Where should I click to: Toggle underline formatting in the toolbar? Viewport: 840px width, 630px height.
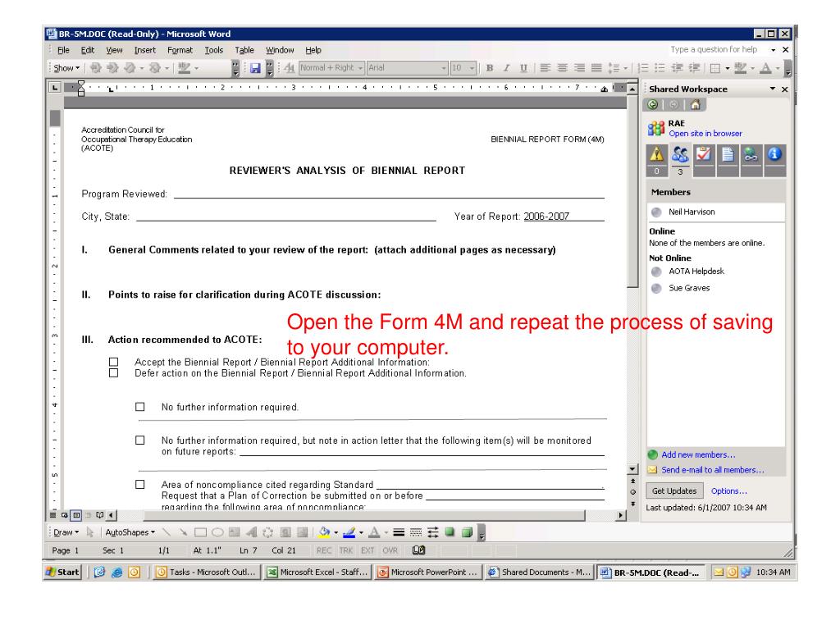point(523,68)
